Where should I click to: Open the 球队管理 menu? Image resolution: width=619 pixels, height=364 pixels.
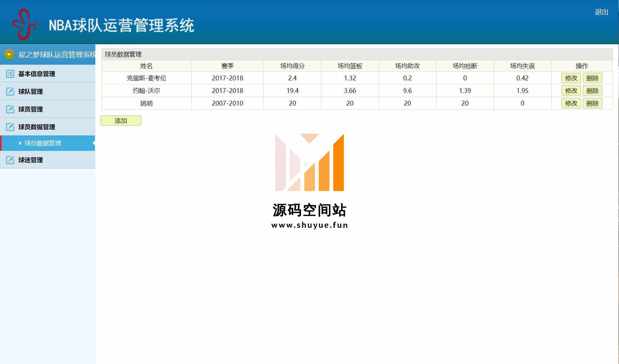pyautogui.click(x=48, y=91)
